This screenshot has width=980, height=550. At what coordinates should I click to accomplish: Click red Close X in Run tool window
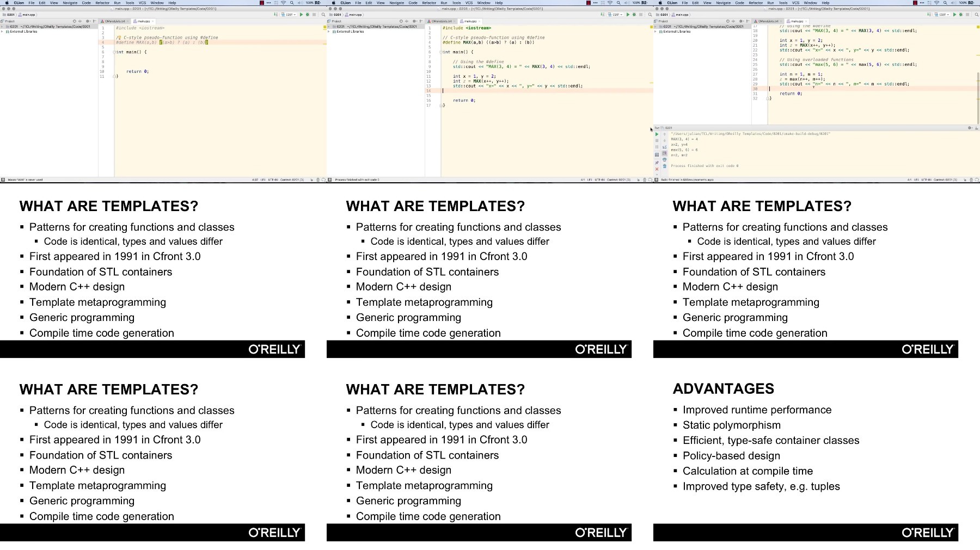click(x=657, y=169)
